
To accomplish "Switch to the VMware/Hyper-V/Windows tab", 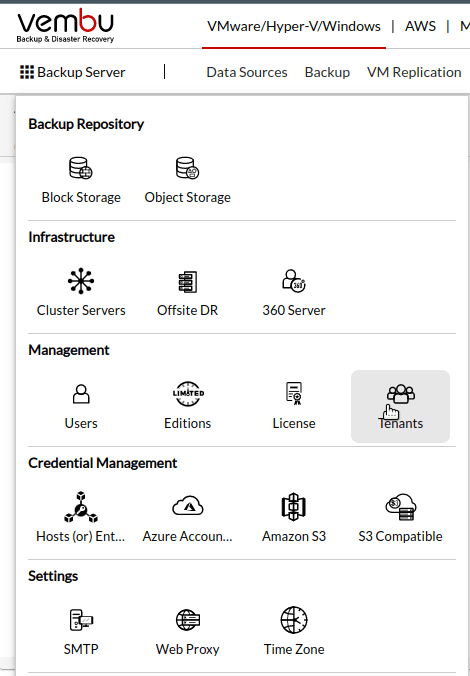I will click(x=294, y=27).
